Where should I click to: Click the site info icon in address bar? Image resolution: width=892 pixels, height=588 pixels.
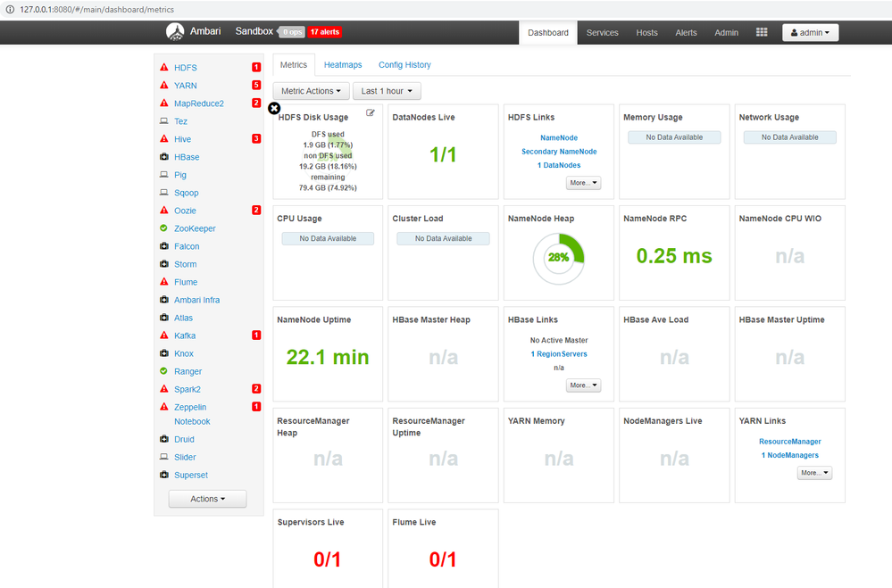coord(10,9)
